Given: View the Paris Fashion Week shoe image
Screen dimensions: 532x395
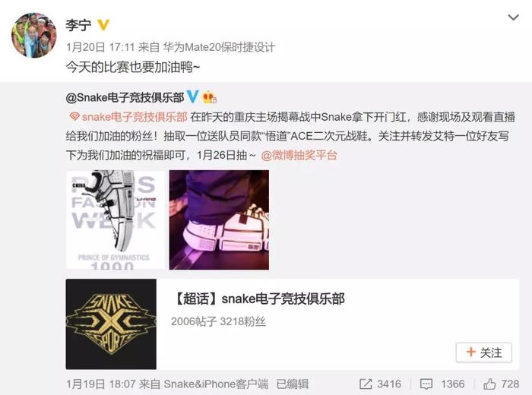Looking at the screenshot, I should tap(116, 220).
